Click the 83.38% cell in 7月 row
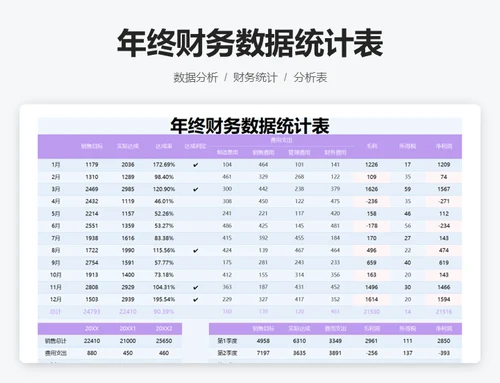 tap(164, 238)
